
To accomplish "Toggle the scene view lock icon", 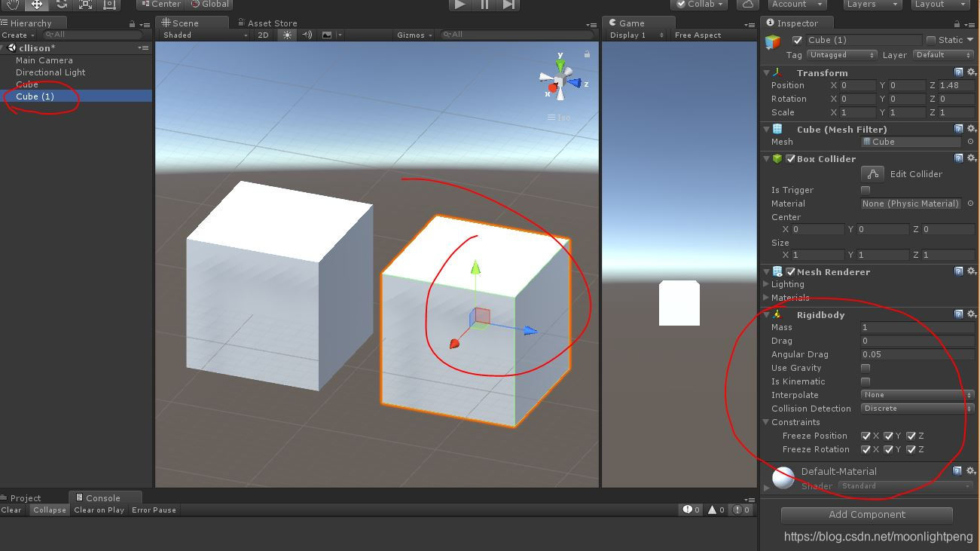I will 587,54.
